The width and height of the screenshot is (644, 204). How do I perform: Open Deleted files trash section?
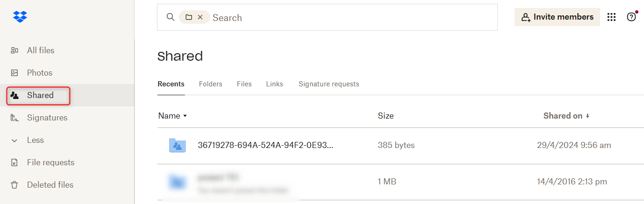pos(50,185)
